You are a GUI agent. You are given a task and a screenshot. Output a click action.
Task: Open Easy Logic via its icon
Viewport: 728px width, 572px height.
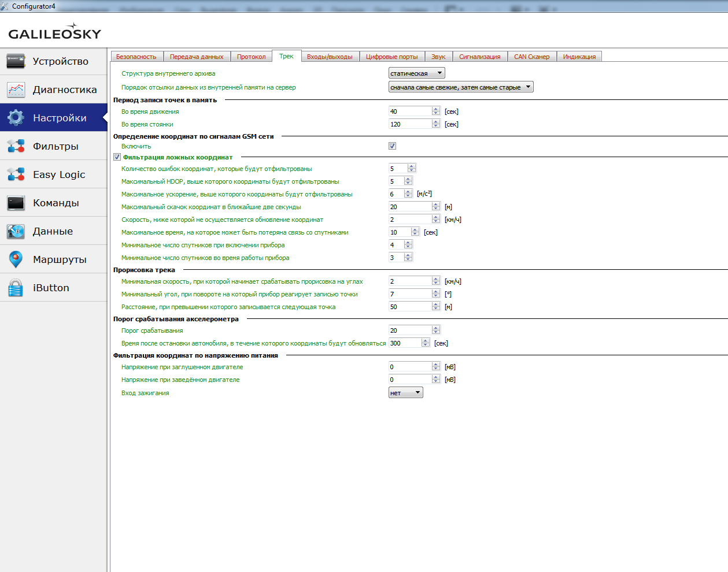coord(16,174)
